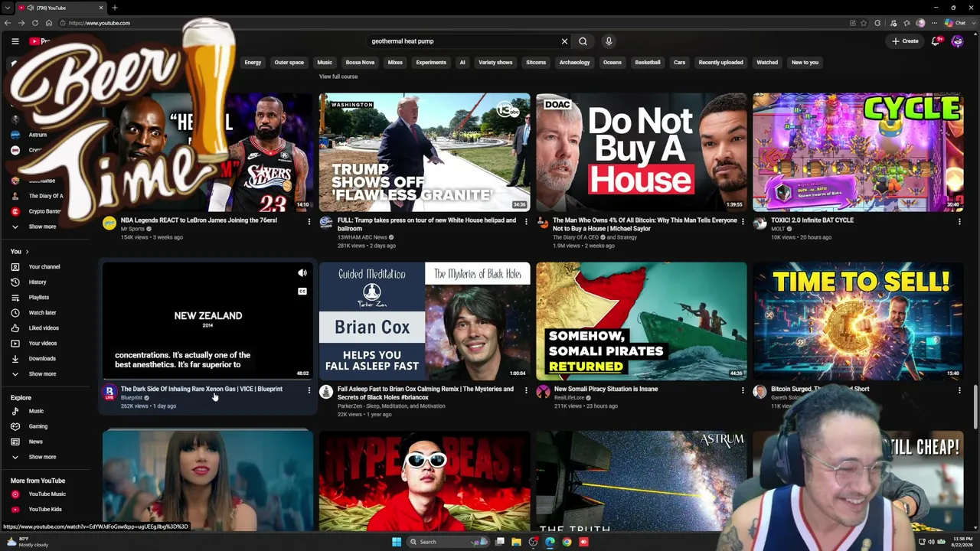This screenshot has width=980, height=551.
Task: Open the Watch later list
Action: click(42, 312)
